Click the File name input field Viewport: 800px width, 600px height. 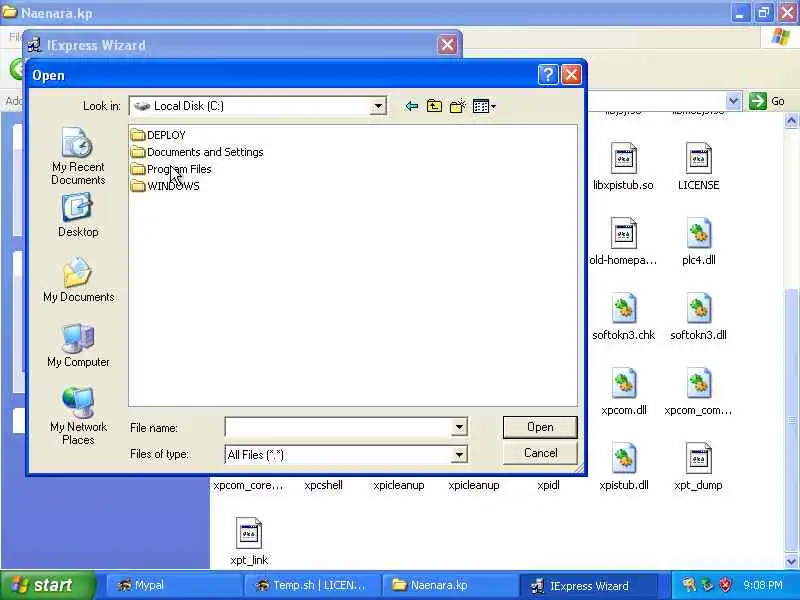point(338,427)
